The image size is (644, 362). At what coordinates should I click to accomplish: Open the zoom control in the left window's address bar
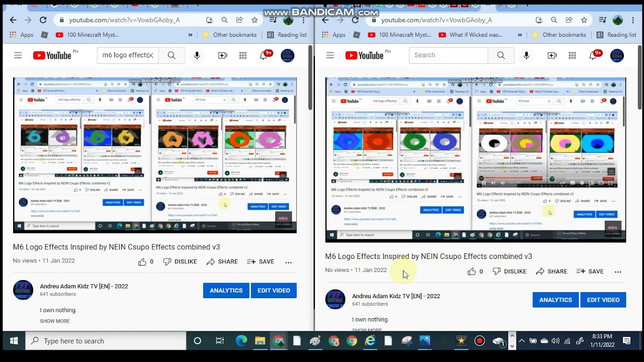(x=224, y=20)
